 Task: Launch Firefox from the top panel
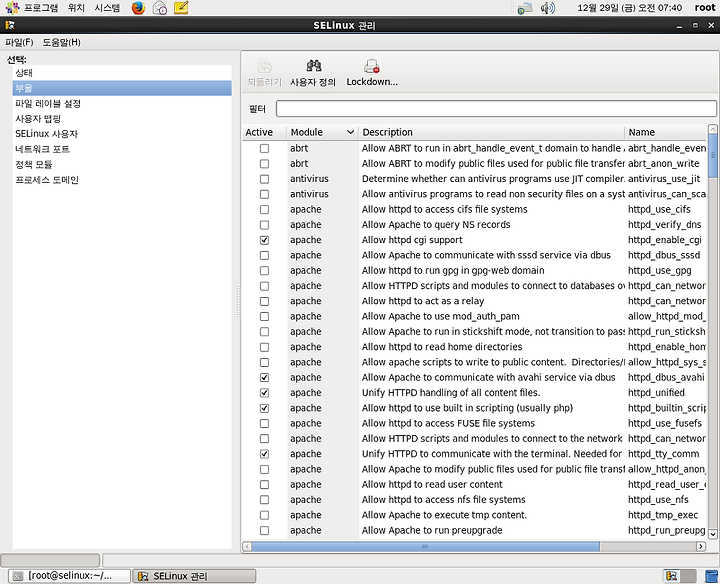138,8
